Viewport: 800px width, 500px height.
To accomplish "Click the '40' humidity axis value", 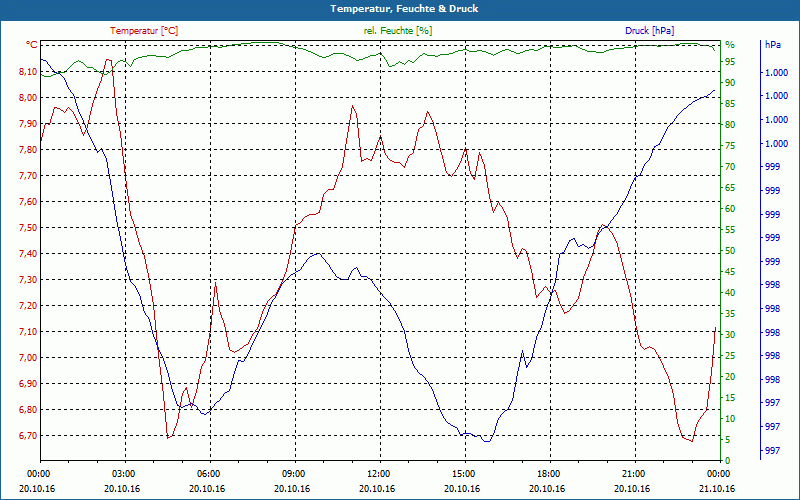I will coord(730,293).
